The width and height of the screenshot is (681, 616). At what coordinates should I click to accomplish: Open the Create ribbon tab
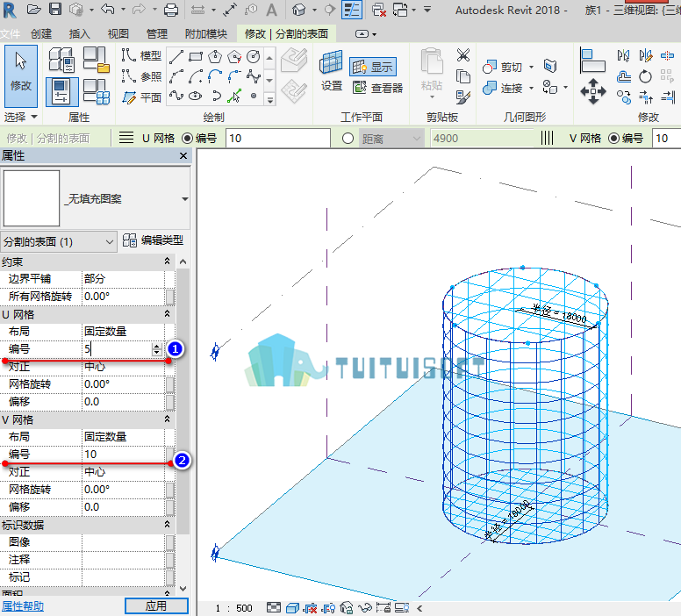coord(41,33)
